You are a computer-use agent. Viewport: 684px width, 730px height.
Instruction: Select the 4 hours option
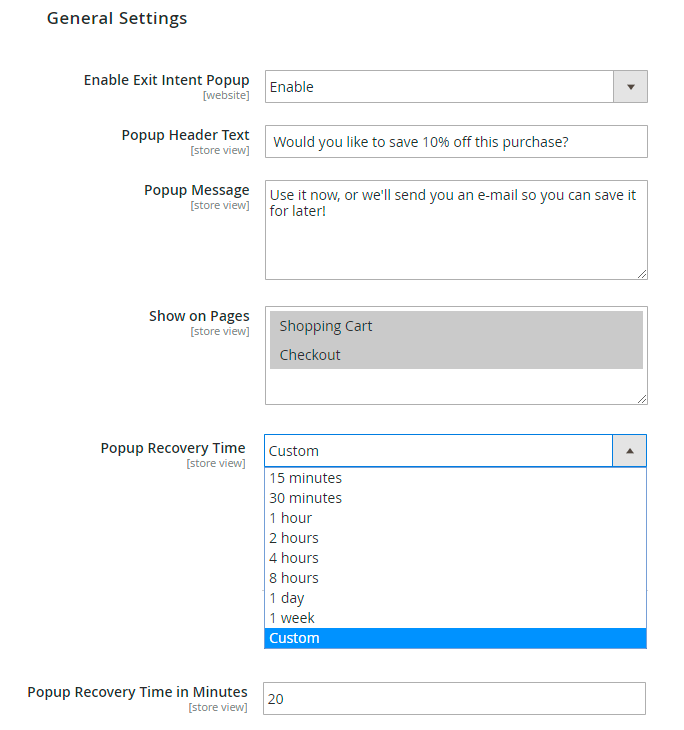point(294,558)
